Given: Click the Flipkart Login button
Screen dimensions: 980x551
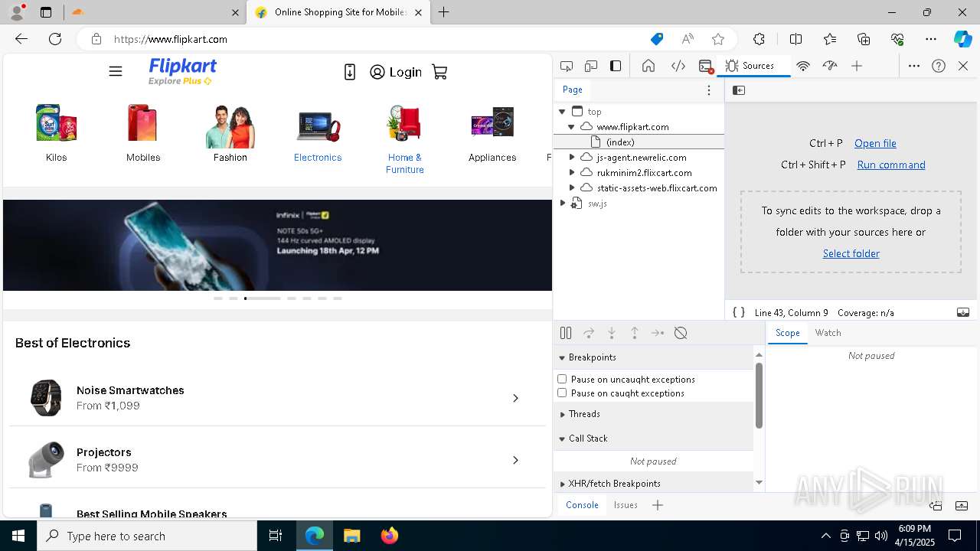Looking at the screenshot, I should 396,72.
